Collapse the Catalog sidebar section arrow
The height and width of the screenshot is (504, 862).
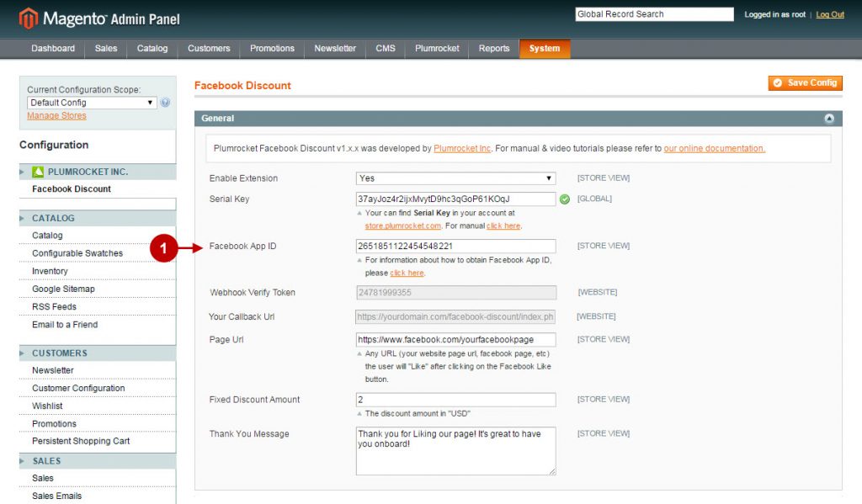click(x=22, y=218)
